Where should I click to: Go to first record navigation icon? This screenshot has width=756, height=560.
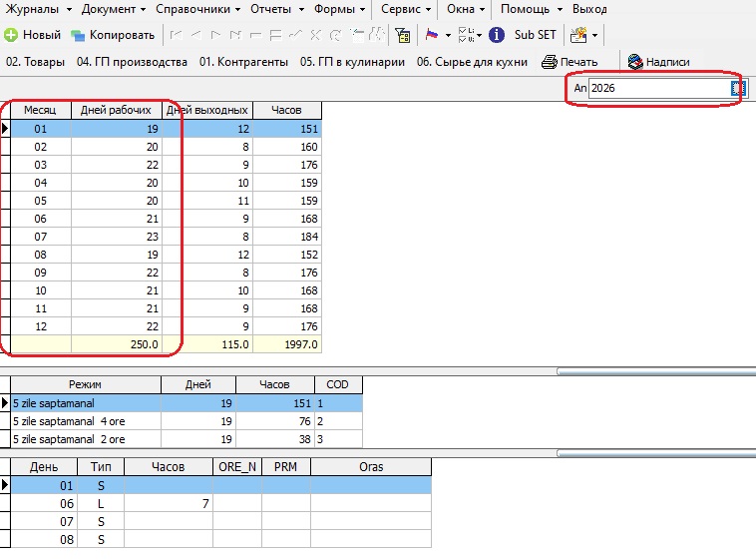(x=176, y=35)
